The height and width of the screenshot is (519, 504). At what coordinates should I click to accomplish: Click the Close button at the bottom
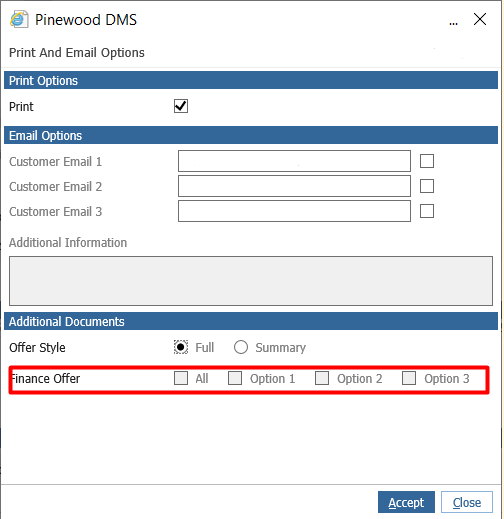(467, 502)
